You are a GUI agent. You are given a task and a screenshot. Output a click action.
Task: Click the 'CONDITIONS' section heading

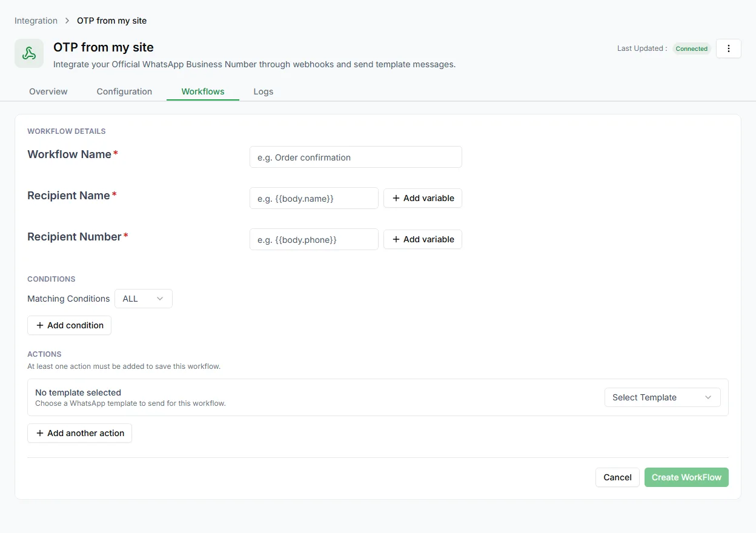click(51, 279)
